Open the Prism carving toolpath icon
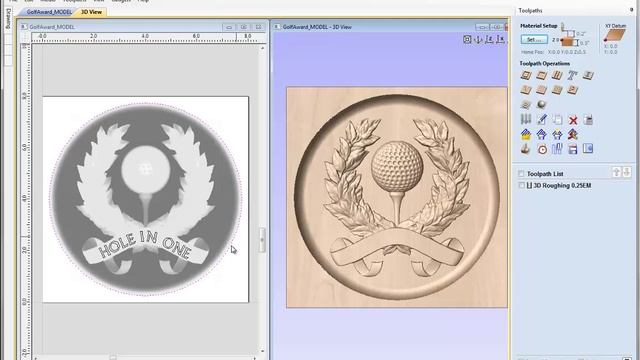Image resolution: width=640 pixels, height=360 pixels. click(572, 90)
